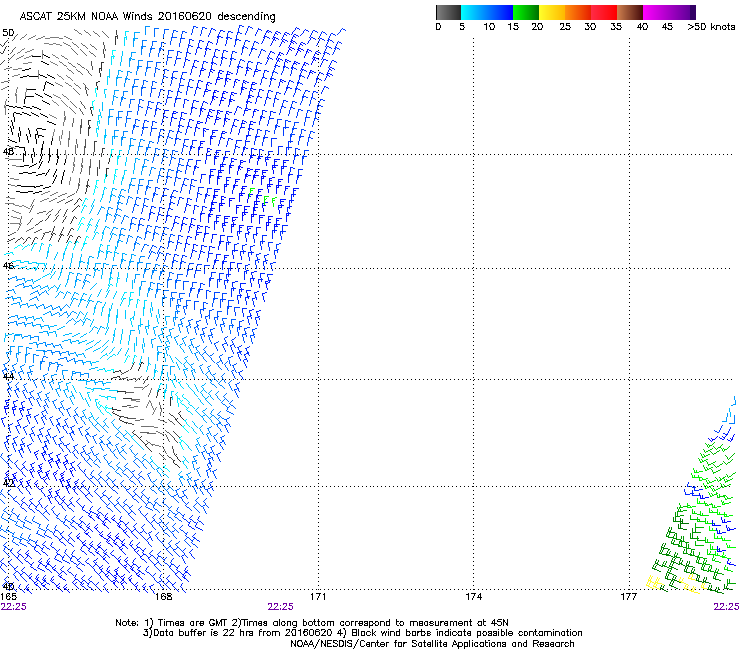The width and height of the screenshot is (740, 650).
Task: Click the green 15-20 knots legend segment
Action: tap(526, 12)
